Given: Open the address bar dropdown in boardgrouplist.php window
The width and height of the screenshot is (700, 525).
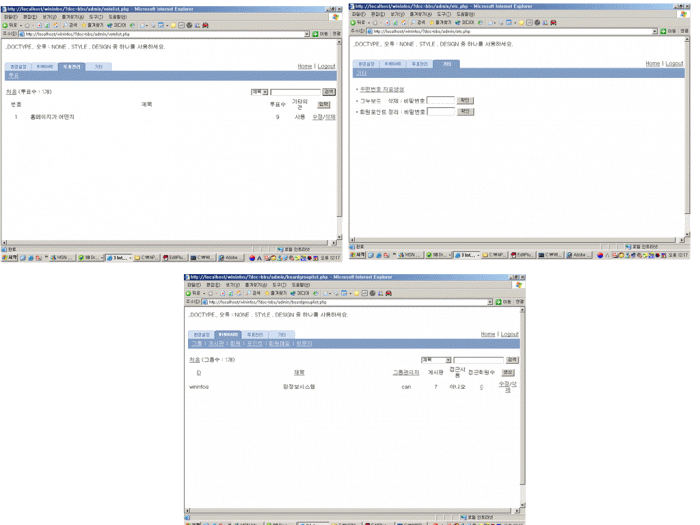Looking at the screenshot, I should pyautogui.click(x=490, y=302).
